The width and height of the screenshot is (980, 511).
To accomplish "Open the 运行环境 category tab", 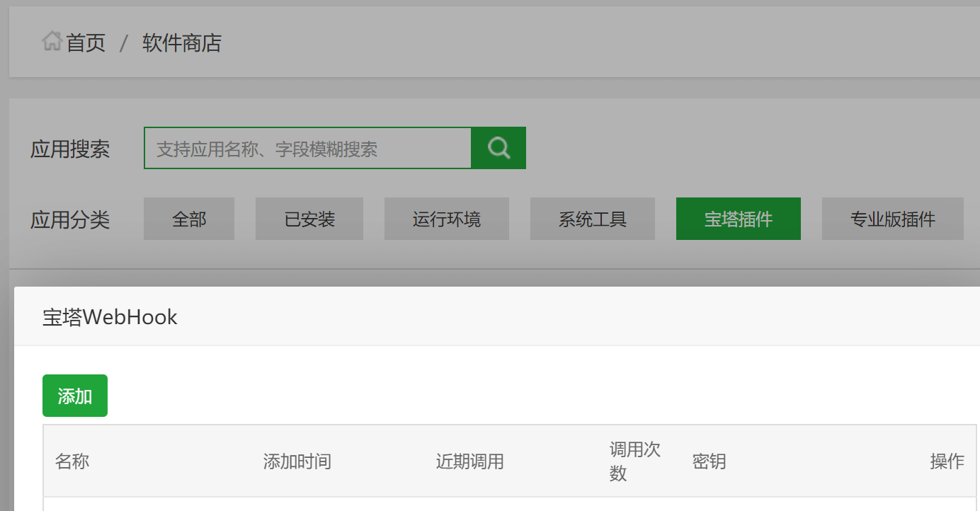I will coord(447,219).
